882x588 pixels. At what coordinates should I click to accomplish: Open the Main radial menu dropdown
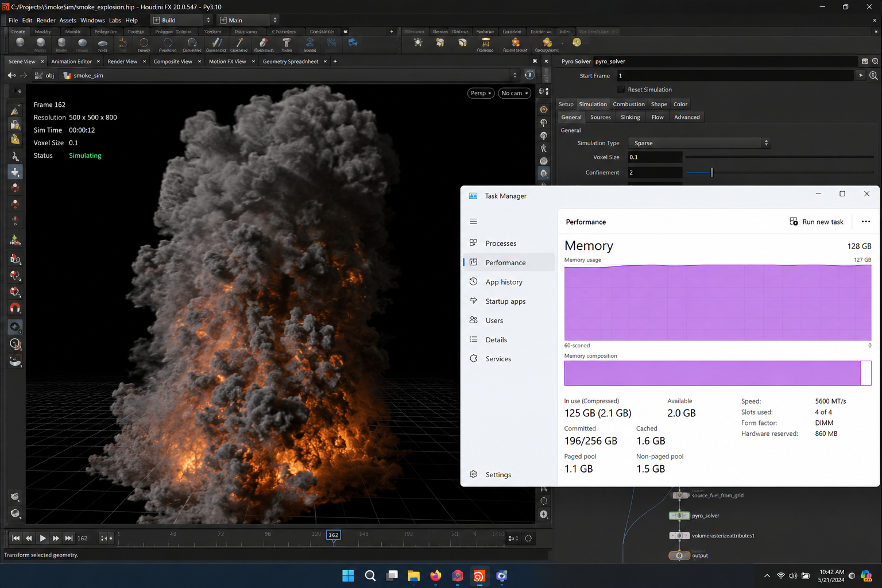(248, 20)
